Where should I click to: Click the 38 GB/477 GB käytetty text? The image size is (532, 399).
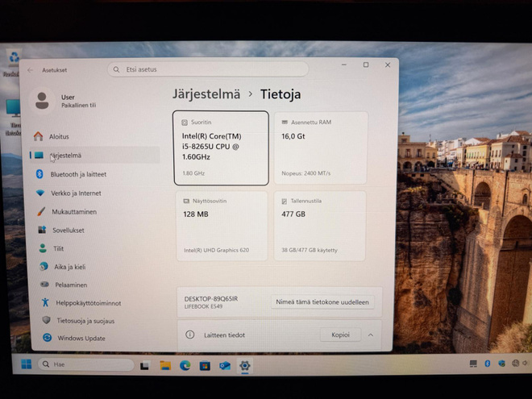309,250
